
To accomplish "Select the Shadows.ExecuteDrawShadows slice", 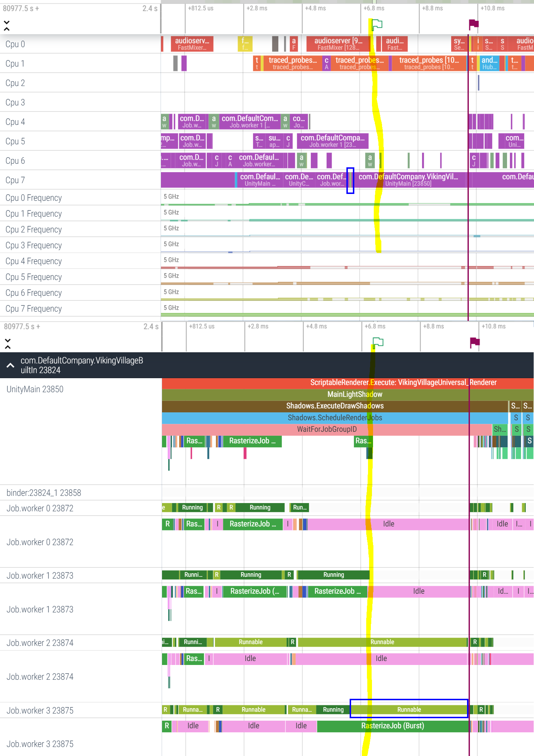I will [x=335, y=406].
